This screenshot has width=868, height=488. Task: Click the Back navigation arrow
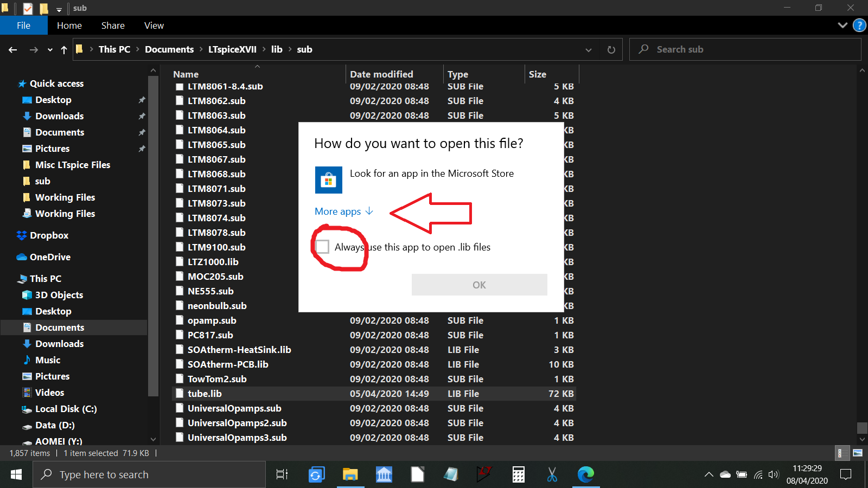tap(13, 50)
